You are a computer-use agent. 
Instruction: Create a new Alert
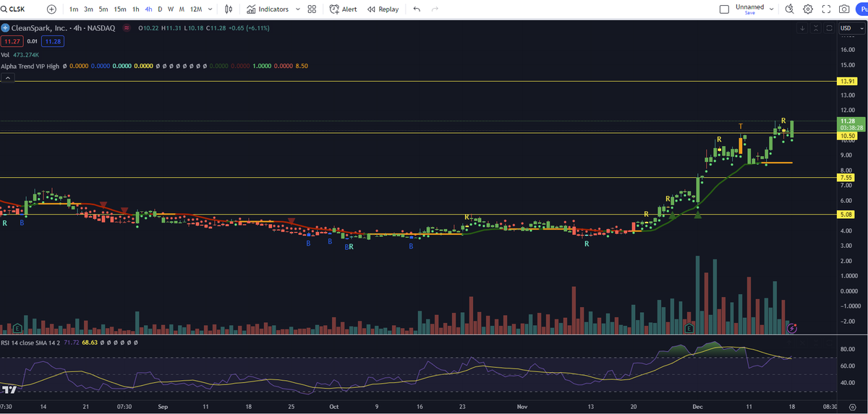(x=343, y=9)
